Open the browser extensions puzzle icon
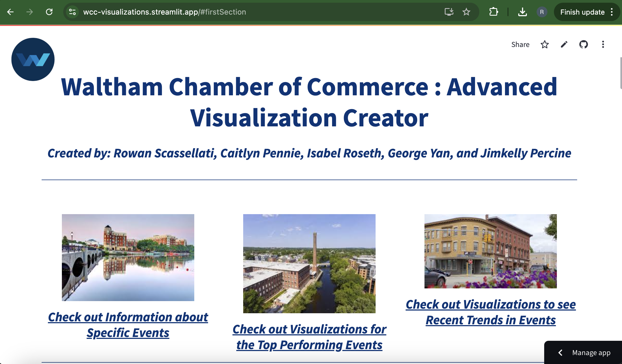 [493, 12]
